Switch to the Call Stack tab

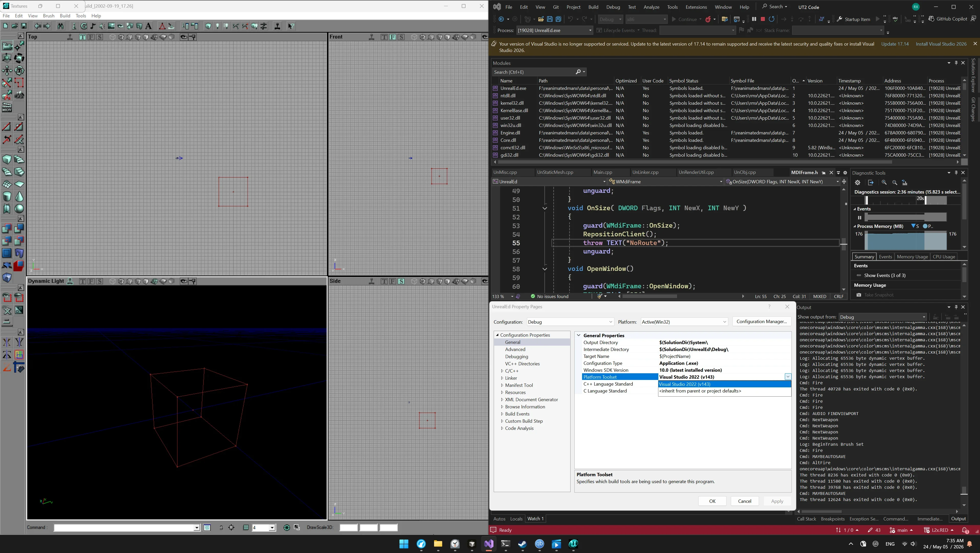tap(806, 519)
